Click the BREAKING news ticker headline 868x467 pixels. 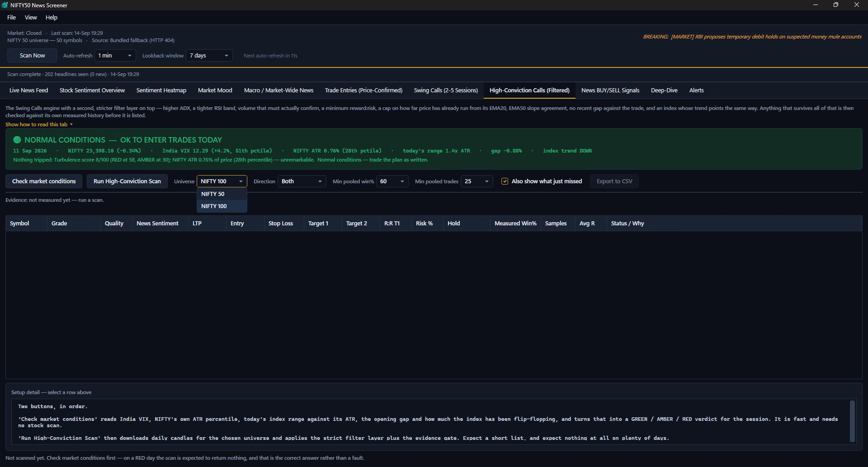point(752,37)
